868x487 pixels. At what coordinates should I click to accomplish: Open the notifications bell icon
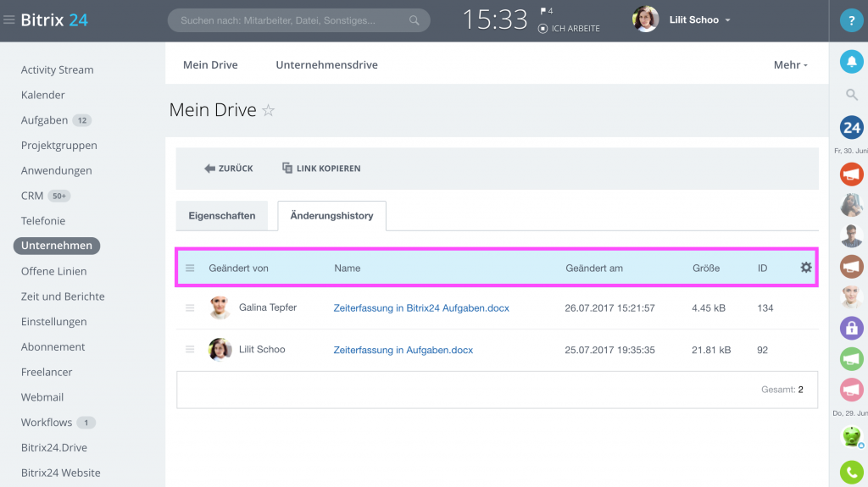pos(851,62)
